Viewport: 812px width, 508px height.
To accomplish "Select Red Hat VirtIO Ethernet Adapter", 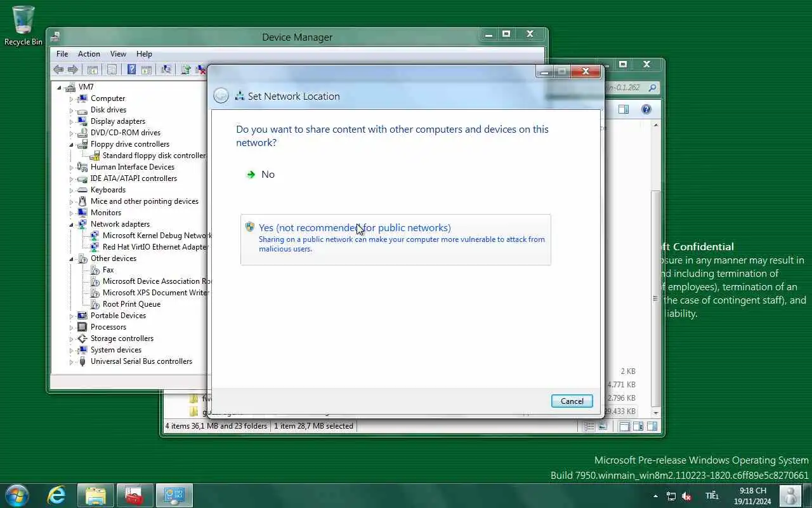I will tap(155, 247).
